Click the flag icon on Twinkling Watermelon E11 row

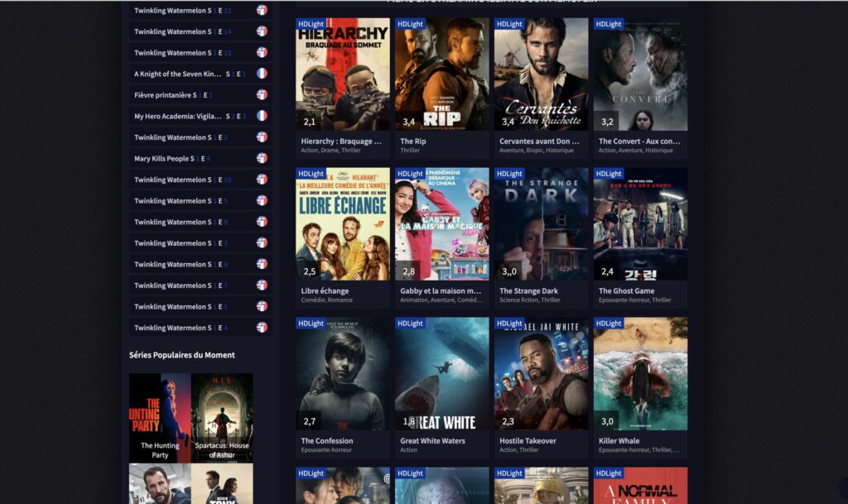pyautogui.click(x=262, y=10)
